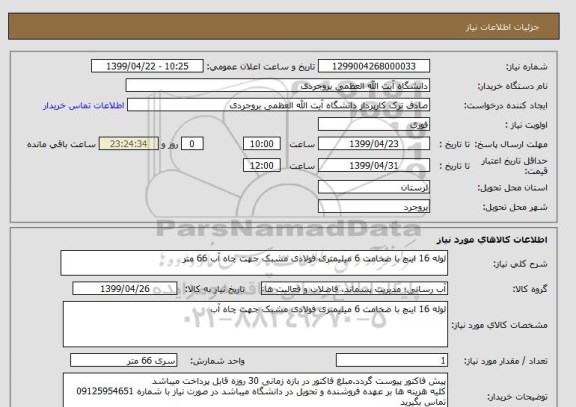
Task: Click price validity time 12:00
Action: click(x=262, y=165)
